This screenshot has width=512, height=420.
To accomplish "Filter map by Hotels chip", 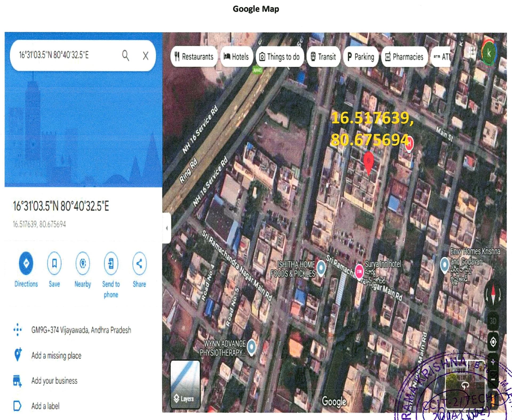I will [x=236, y=57].
